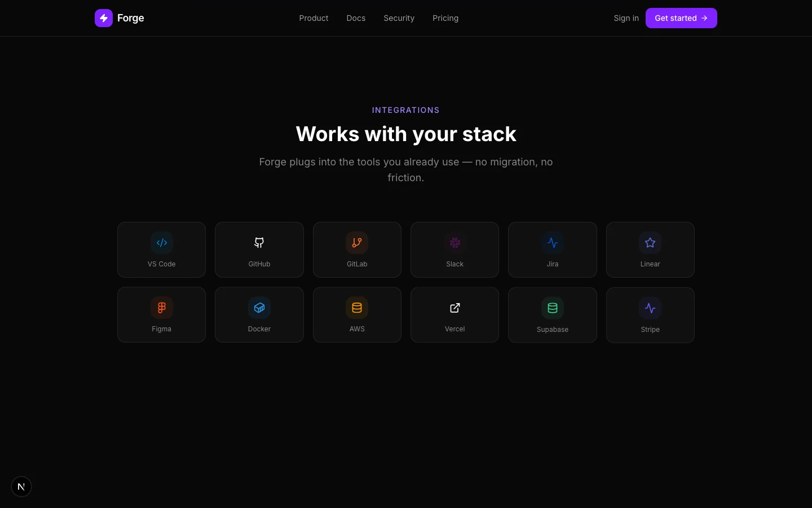Click the Get started button
The width and height of the screenshot is (812, 508).
tap(681, 18)
